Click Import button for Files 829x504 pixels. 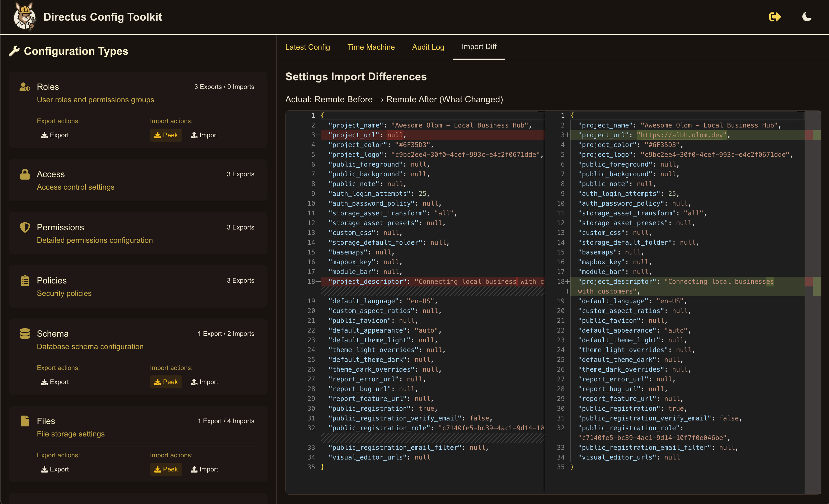205,469
